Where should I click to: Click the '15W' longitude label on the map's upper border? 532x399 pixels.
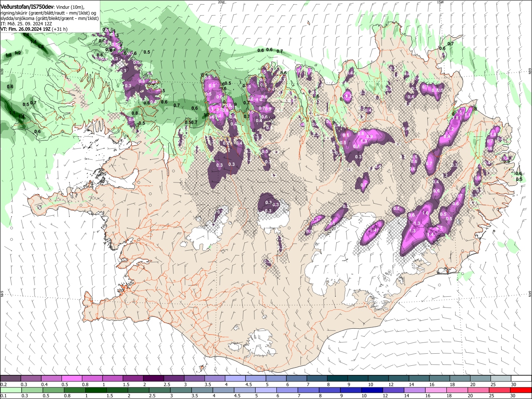click(x=440, y=2)
